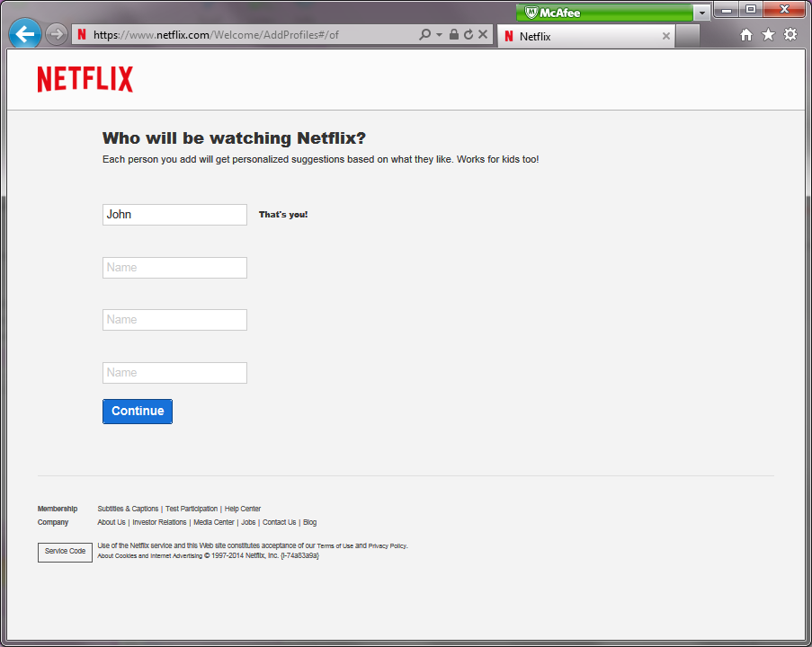Open the Terms of Use link
Screen dimensions: 812x647
(x=335, y=546)
